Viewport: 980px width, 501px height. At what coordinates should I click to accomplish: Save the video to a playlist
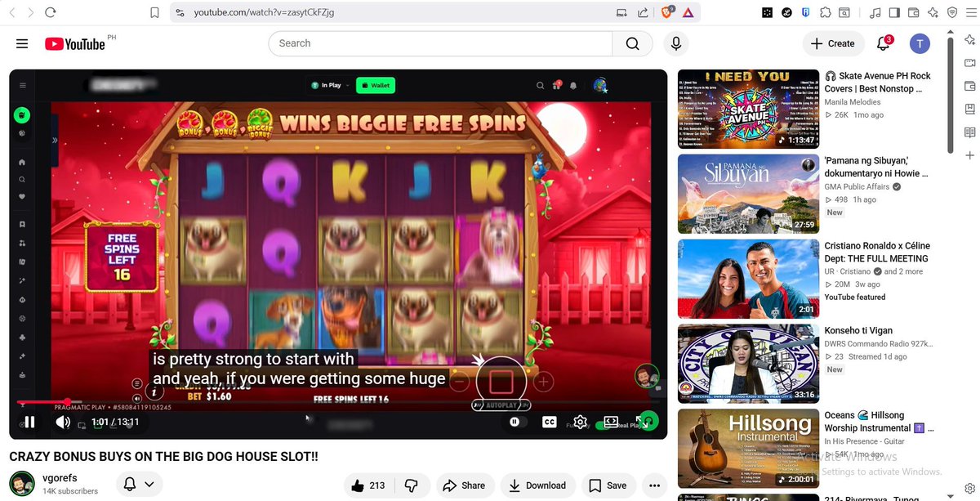[x=608, y=485]
